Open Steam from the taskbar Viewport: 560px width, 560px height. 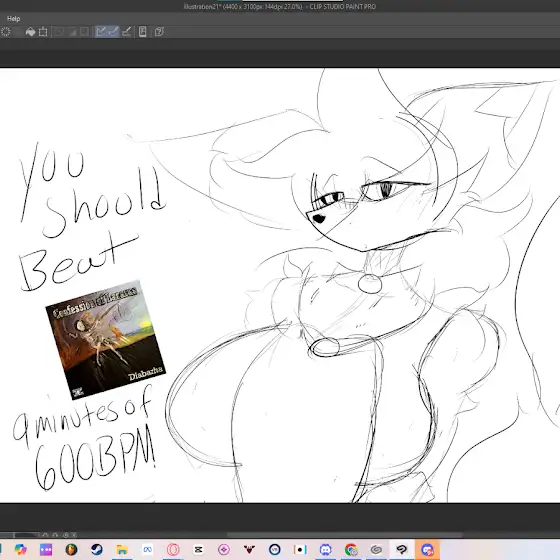97,549
